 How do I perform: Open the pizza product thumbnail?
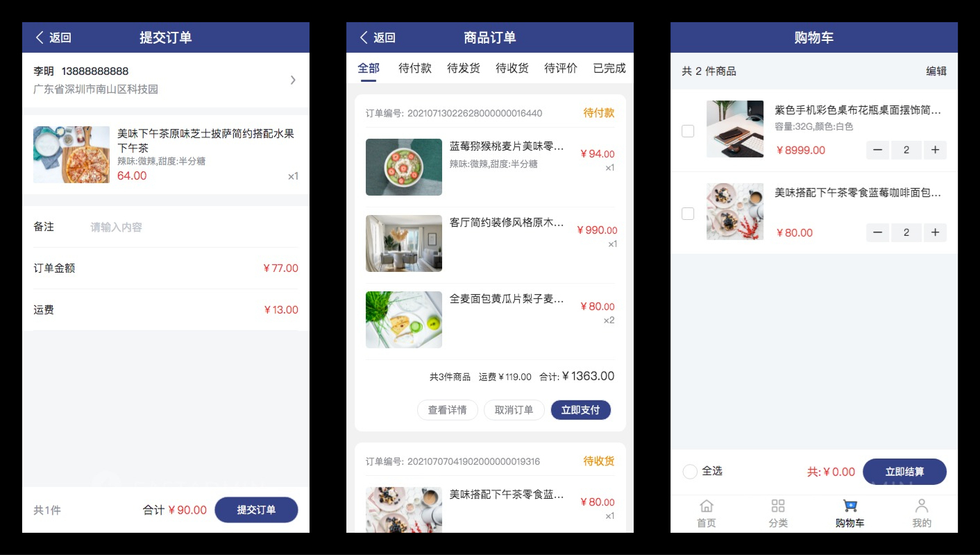click(71, 155)
